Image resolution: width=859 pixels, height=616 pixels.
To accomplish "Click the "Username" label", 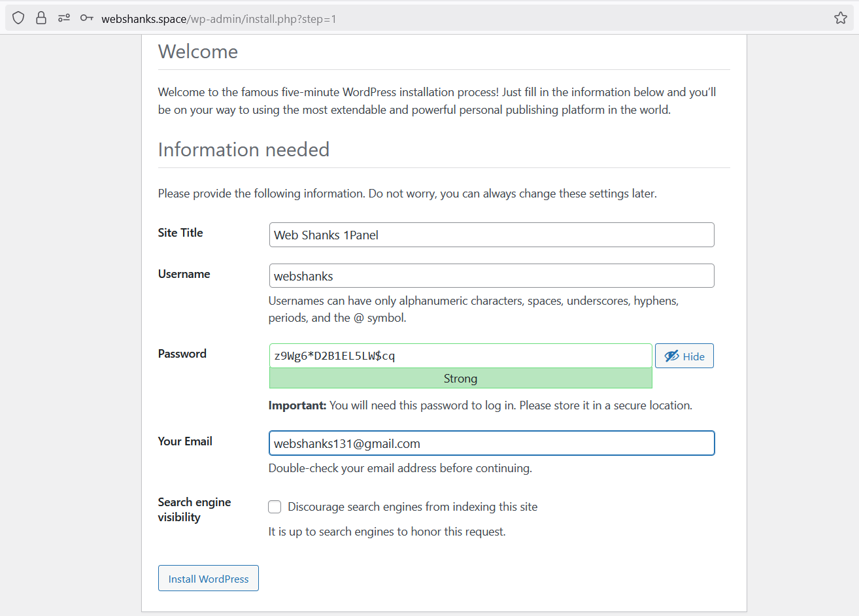I will (184, 274).
